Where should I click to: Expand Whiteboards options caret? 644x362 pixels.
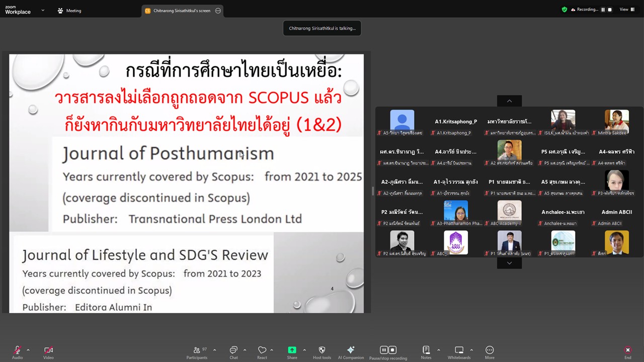(471, 350)
